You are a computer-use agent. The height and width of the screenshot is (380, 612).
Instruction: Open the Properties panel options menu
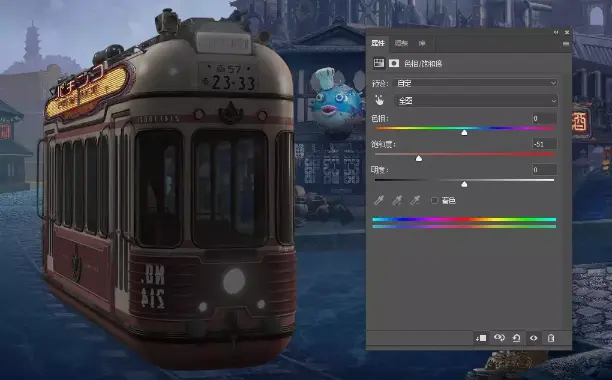[566, 44]
